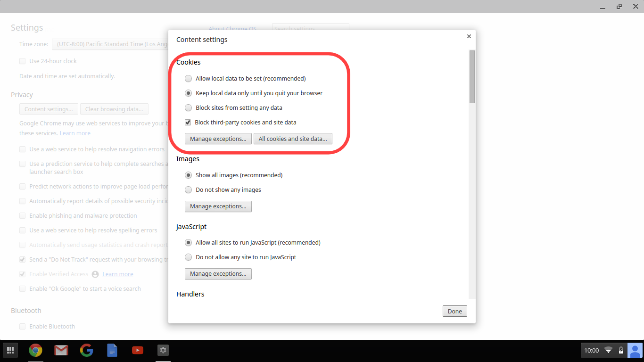Open All cookies and site data
644x362 pixels.
[x=293, y=139]
